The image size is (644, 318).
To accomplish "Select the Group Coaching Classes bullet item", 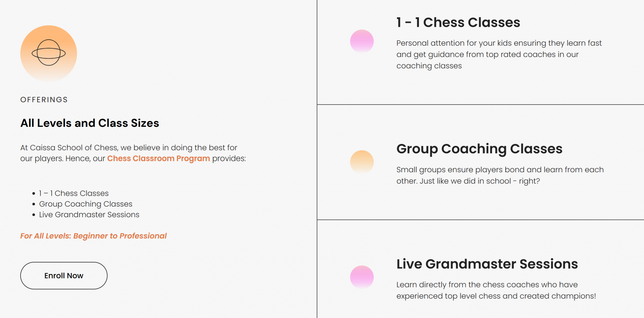I will coord(86,204).
